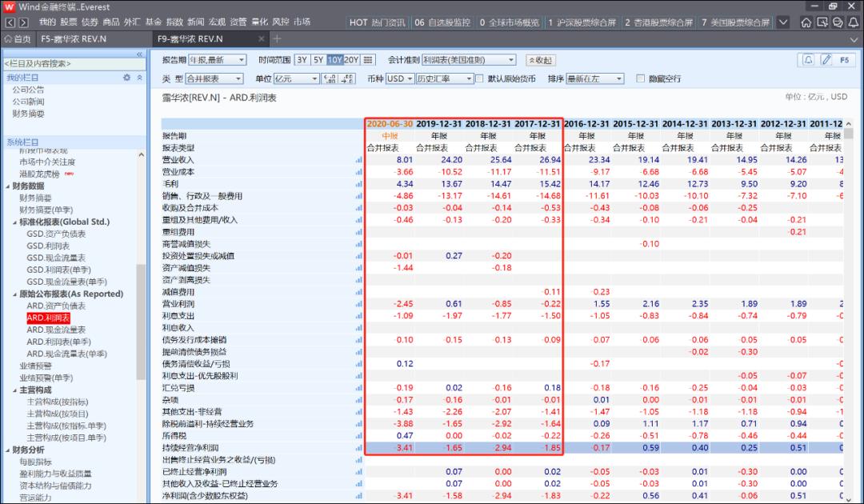Click the alert bell icon beside F5 button
Viewport: 864px width, 504px height.
coord(808,60)
